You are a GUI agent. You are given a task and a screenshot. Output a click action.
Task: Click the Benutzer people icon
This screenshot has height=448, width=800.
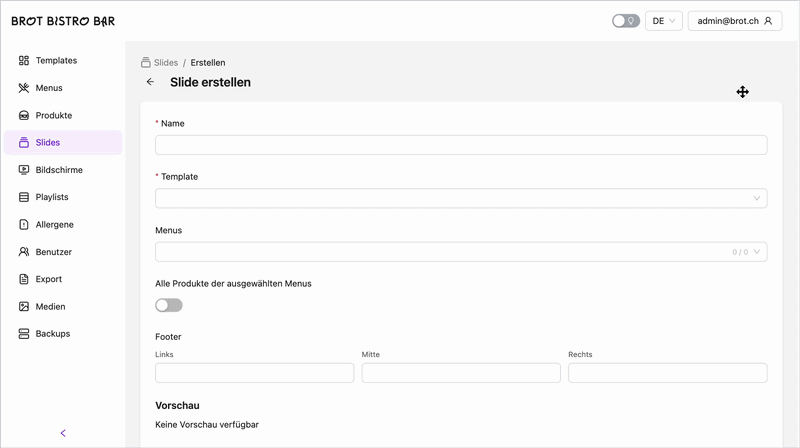click(x=23, y=252)
